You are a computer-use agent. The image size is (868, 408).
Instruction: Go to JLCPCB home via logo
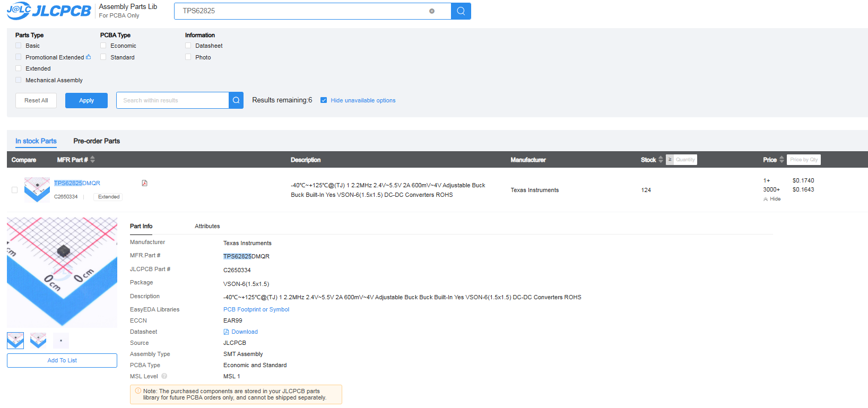coord(49,11)
